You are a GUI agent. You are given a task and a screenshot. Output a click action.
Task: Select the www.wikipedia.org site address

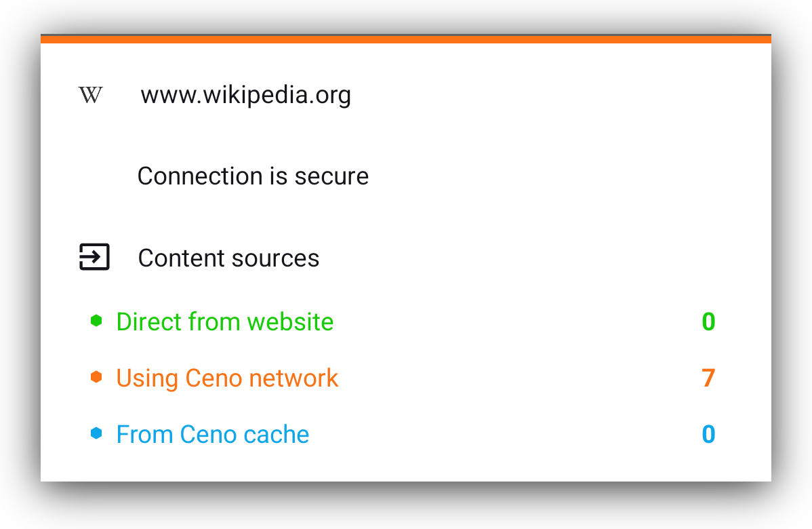point(245,95)
